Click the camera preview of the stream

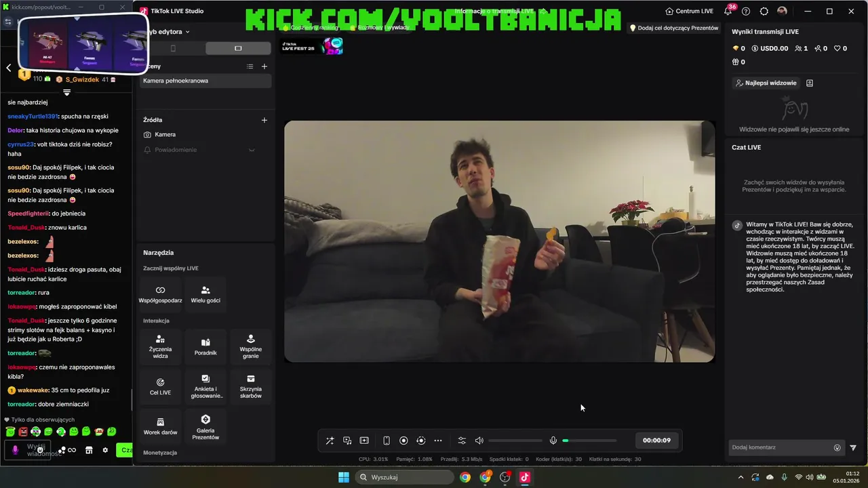(x=499, y=241)
